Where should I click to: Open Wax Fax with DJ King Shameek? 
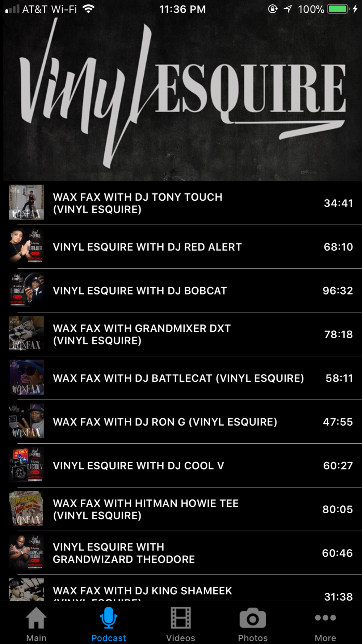(181, 588)
